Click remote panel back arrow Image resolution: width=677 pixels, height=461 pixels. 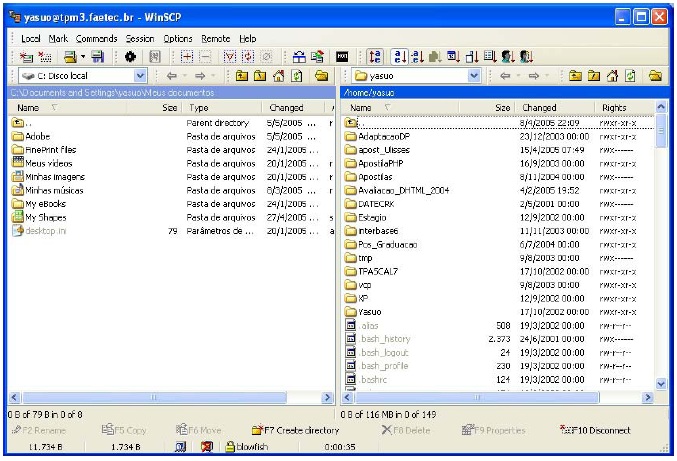505,76
